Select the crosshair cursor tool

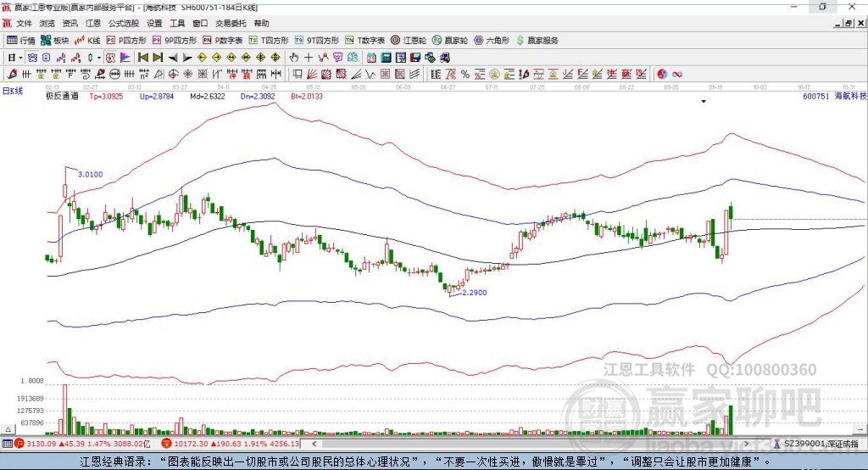309,58
